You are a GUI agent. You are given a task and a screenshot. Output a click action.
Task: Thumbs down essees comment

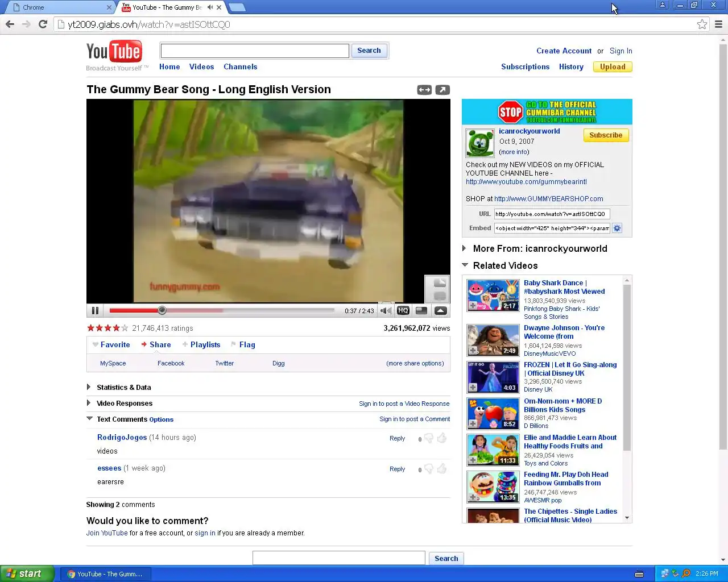[x=429, y=469]
